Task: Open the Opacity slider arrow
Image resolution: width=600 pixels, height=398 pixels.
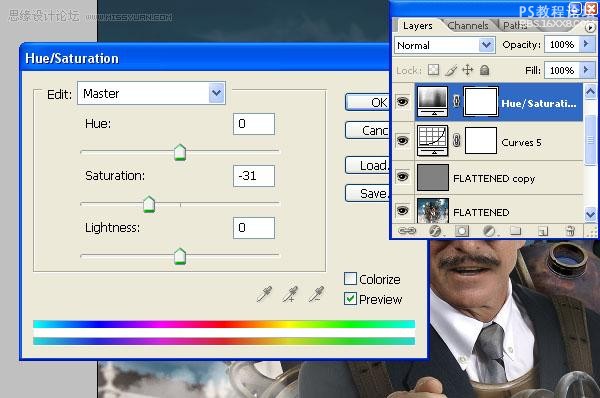Action: point(586,44)
